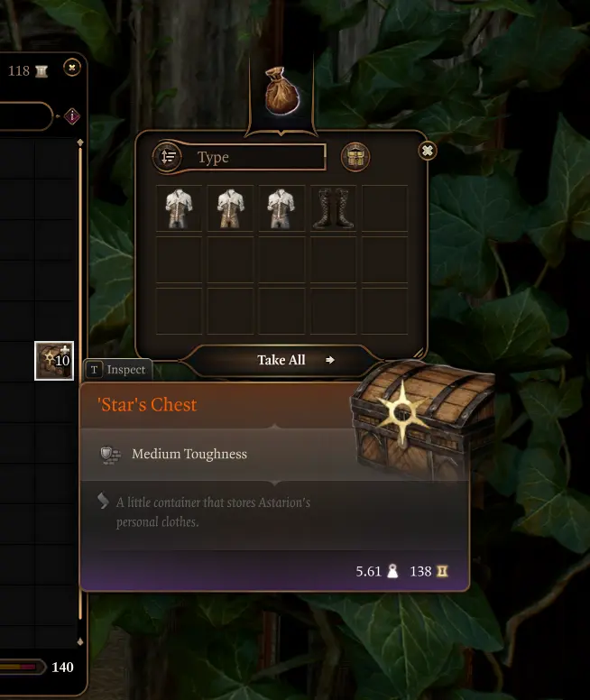
Task: Select the first white shirt item
Action: coord(180,208)
